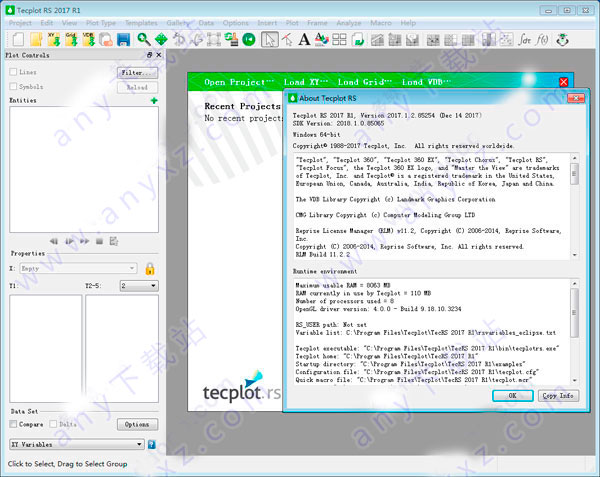Open the Project menu
The height and width of the screenshot is (477, 600).
point(20,23)
